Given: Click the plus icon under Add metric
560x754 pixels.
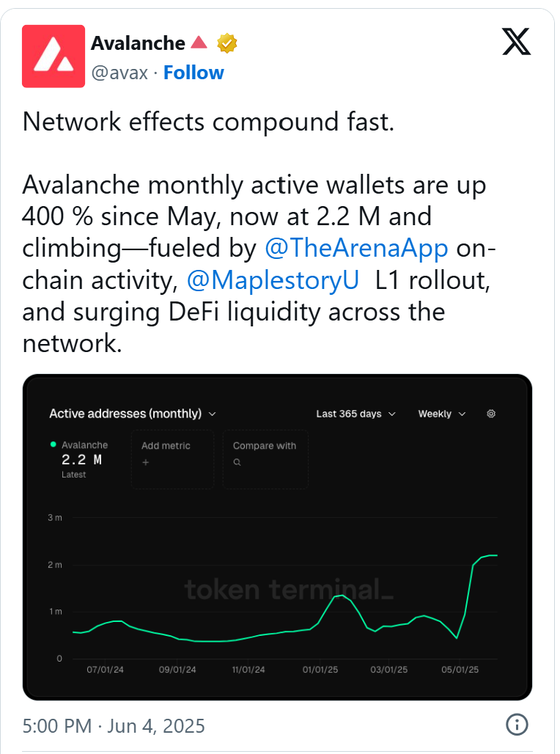Looking at the screenshot, I should click(x=144, y=463).
